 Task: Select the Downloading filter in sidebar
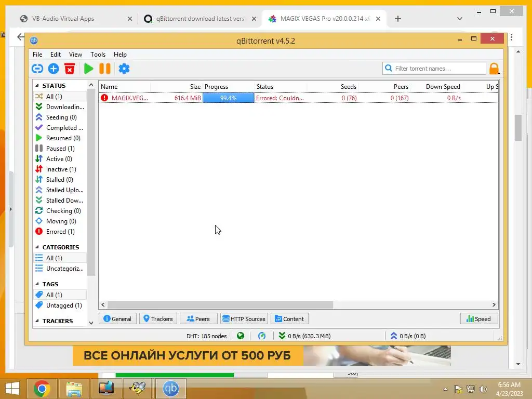pyautogui.click(x=60, y=107)
